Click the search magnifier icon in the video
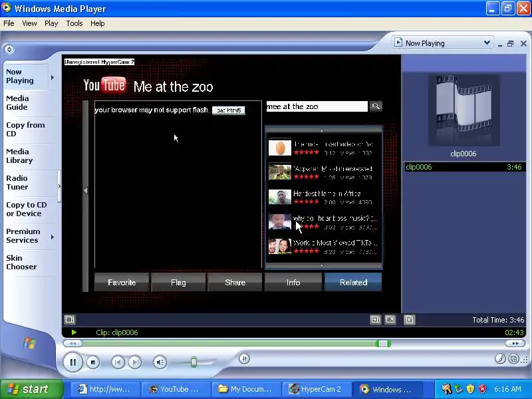 pos(376,106)
